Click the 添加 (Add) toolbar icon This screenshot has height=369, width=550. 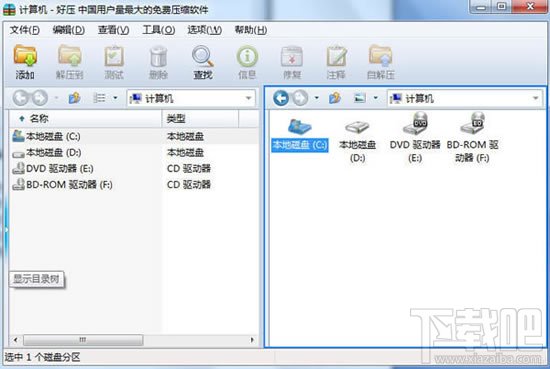click(25, 62)
